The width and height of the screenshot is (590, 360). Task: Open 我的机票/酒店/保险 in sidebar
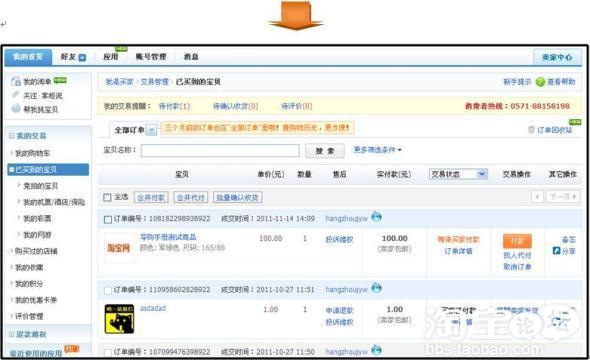[x=54, y=202]
